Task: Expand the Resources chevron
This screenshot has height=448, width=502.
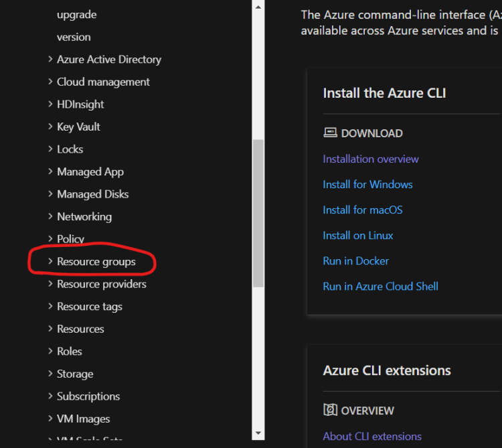Action: point(50,329)
